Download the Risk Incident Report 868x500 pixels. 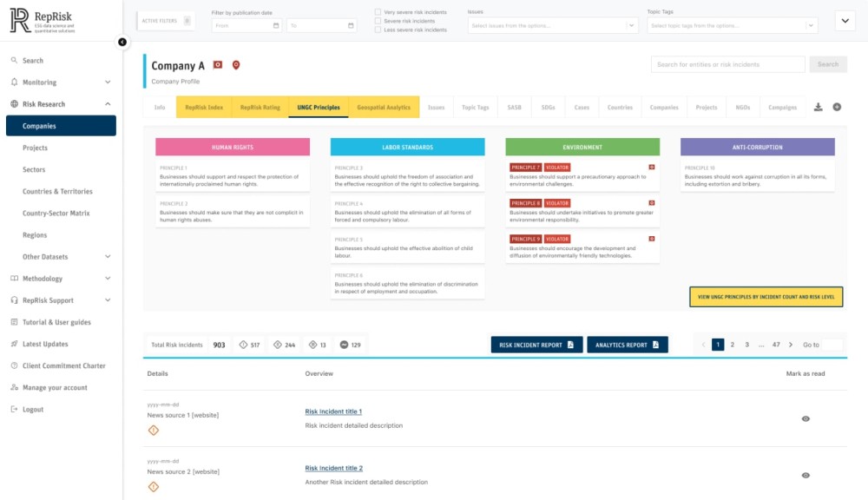tap(536, 345)
